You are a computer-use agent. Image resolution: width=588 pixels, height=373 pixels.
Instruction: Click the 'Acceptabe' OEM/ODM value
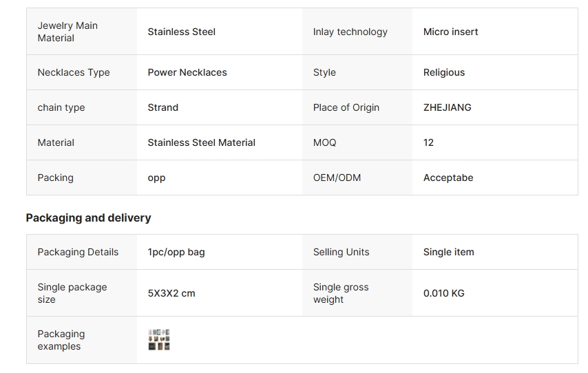448,178
